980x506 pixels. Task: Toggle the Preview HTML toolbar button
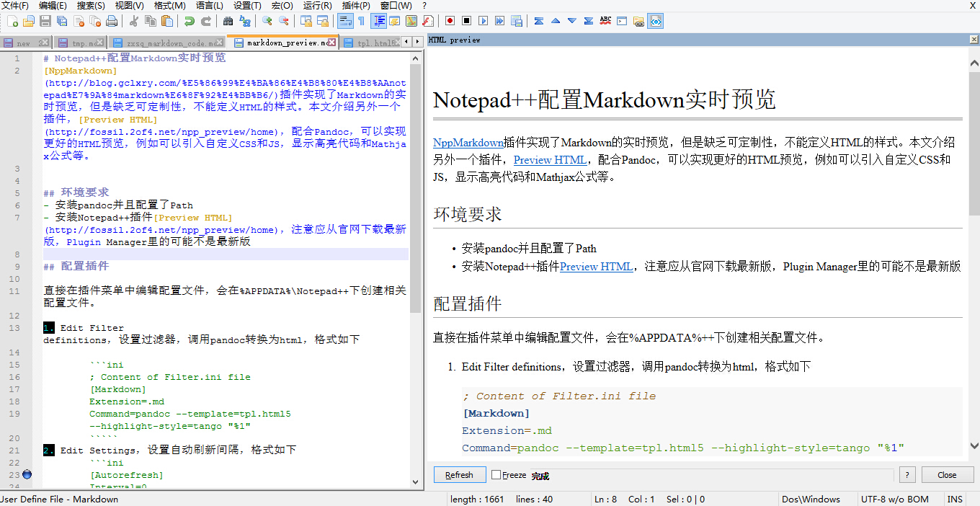coord(655,21)
